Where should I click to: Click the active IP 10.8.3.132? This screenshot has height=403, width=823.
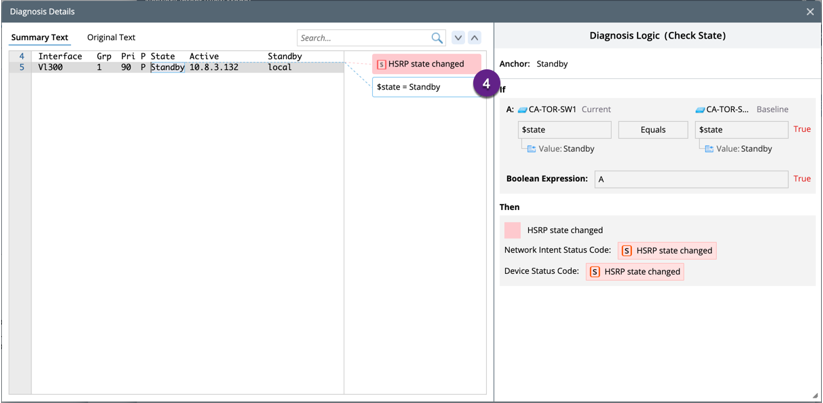click(214, 68)
